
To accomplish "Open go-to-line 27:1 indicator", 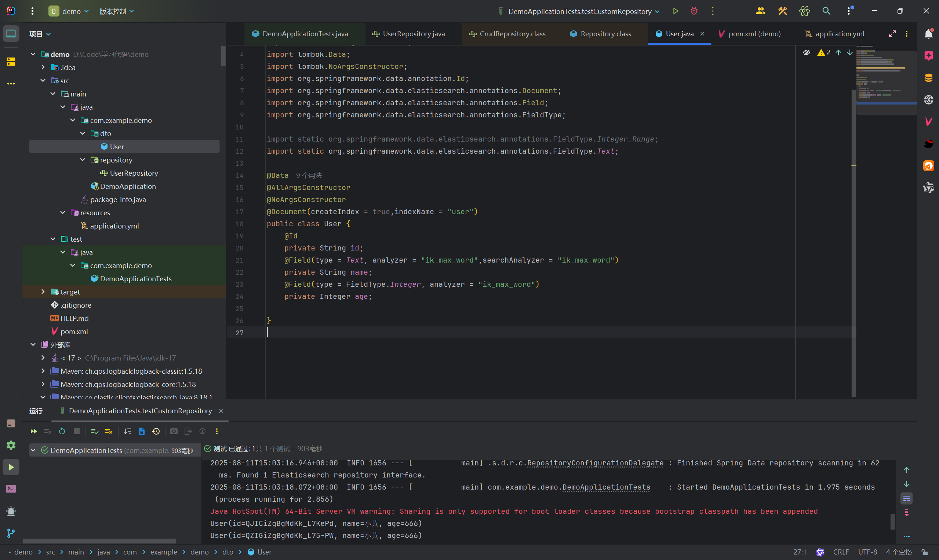I will tap(800, 552).
